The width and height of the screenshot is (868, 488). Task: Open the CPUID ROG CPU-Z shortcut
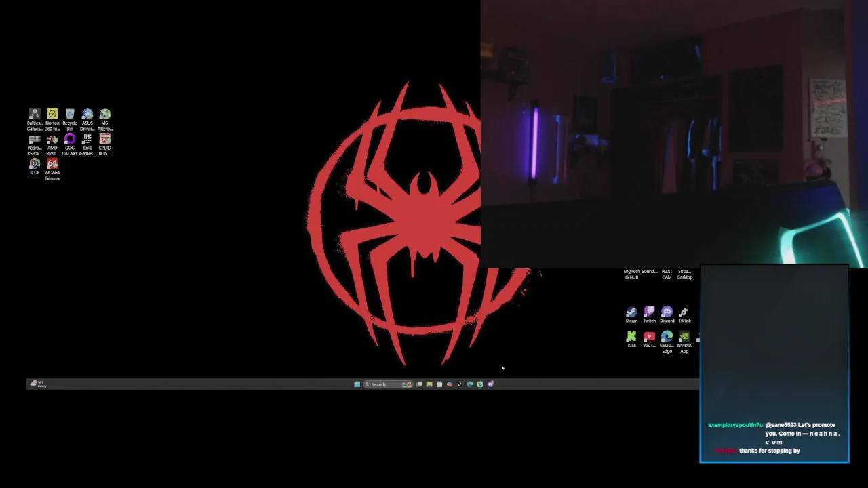click(x=105, y=144)
